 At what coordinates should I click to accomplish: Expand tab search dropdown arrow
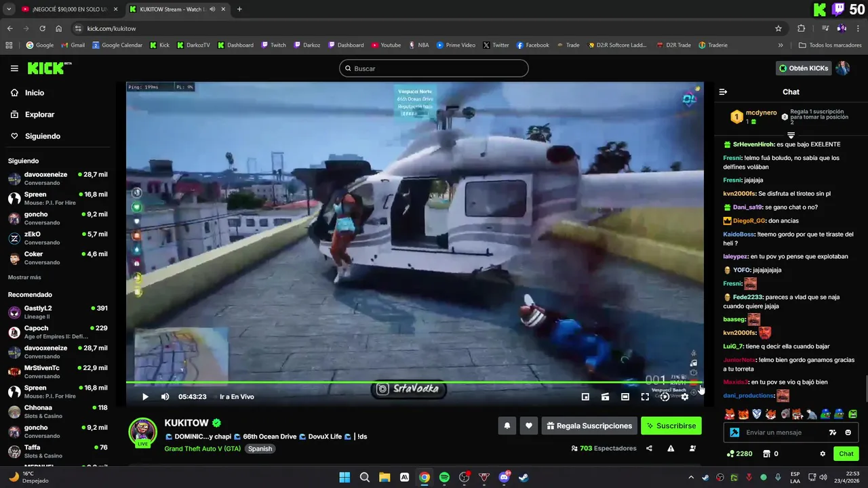9,9
